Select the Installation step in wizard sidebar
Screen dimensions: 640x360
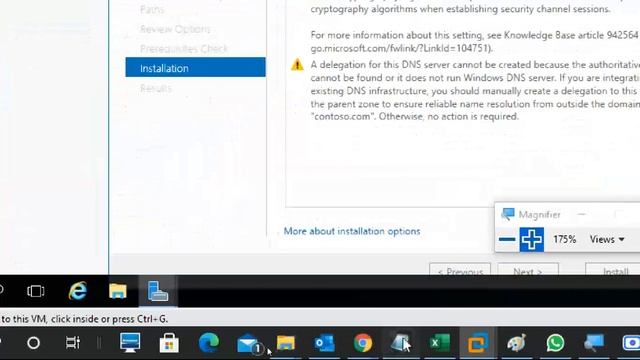pos(195,68)
